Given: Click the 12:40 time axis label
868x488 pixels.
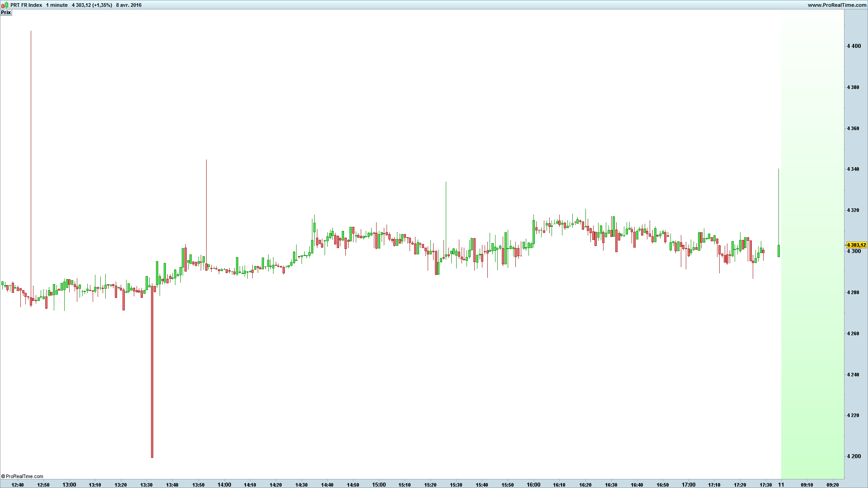Looking at the screenshot, I should (18, 485).
